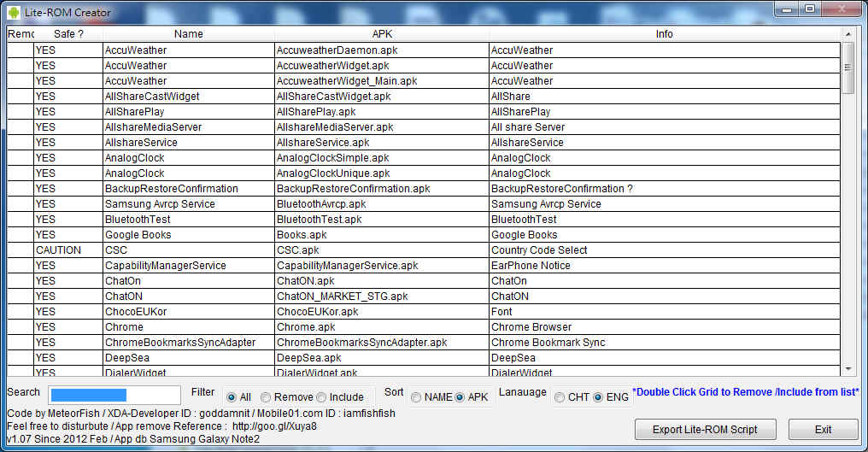Select the AnalogClockUnique.apk cell
Image resolution: width=868 pixels, height=452 pixels.
(382, 173)
